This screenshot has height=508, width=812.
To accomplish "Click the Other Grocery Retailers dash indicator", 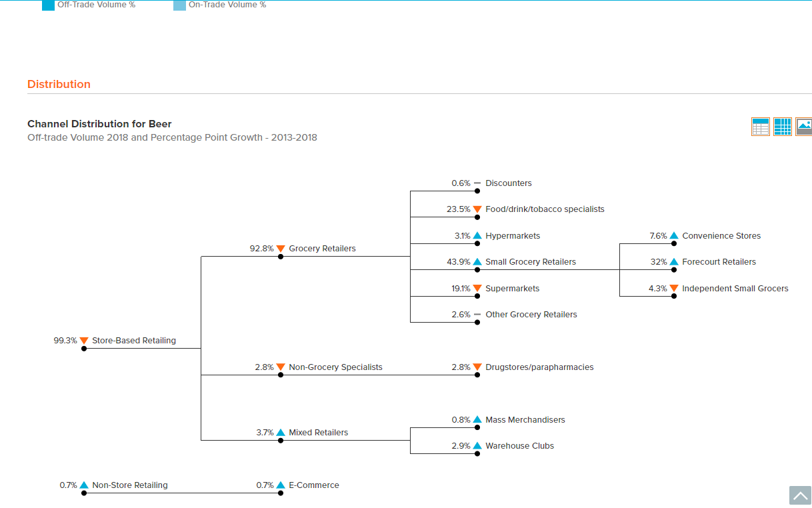I will pos(477,315).
